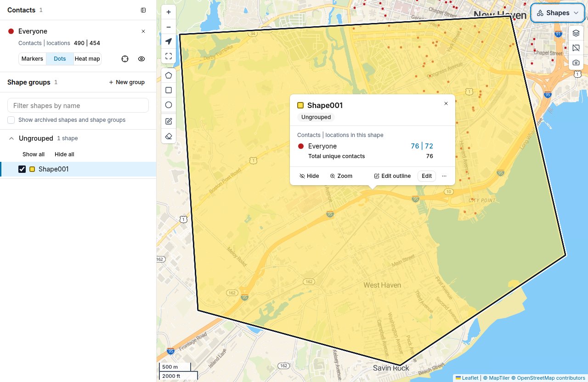
Task: Open the map layers icon
Action: 576,33
